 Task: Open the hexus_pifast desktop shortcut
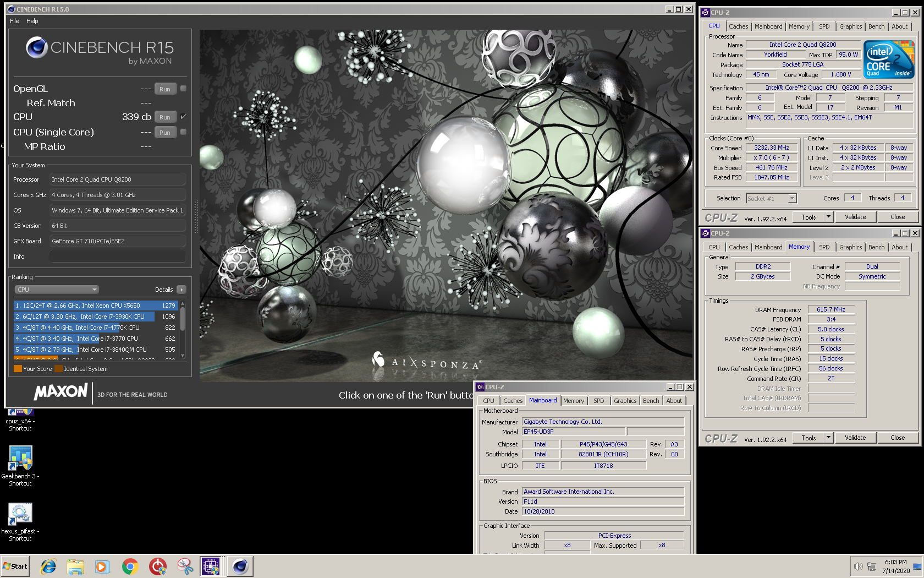point(20,522)
